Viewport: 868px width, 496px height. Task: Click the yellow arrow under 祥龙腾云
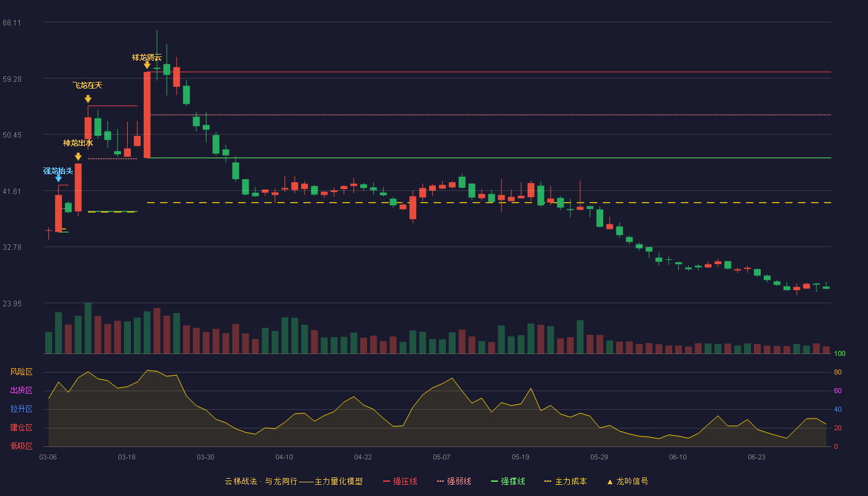point(147,64)
